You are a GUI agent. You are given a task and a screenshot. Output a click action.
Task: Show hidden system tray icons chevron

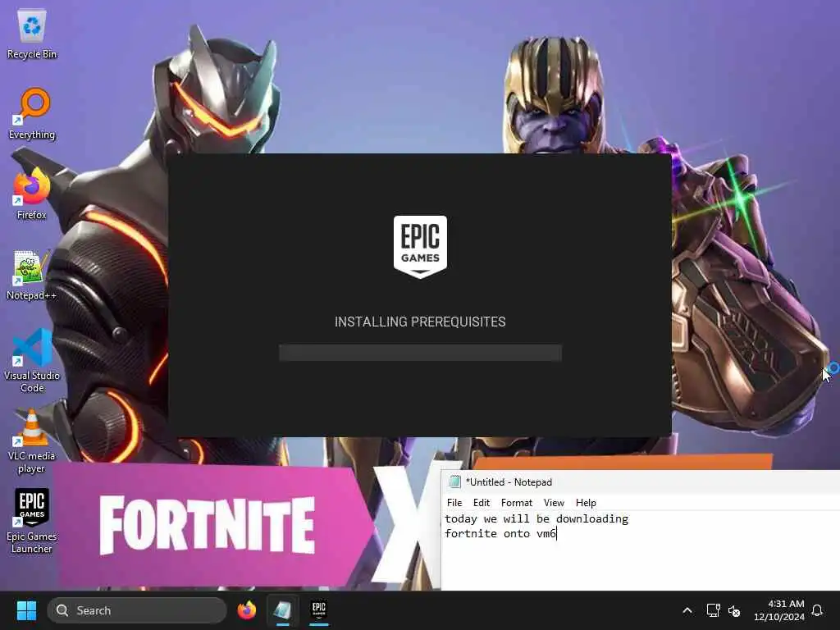click(687, 610)
